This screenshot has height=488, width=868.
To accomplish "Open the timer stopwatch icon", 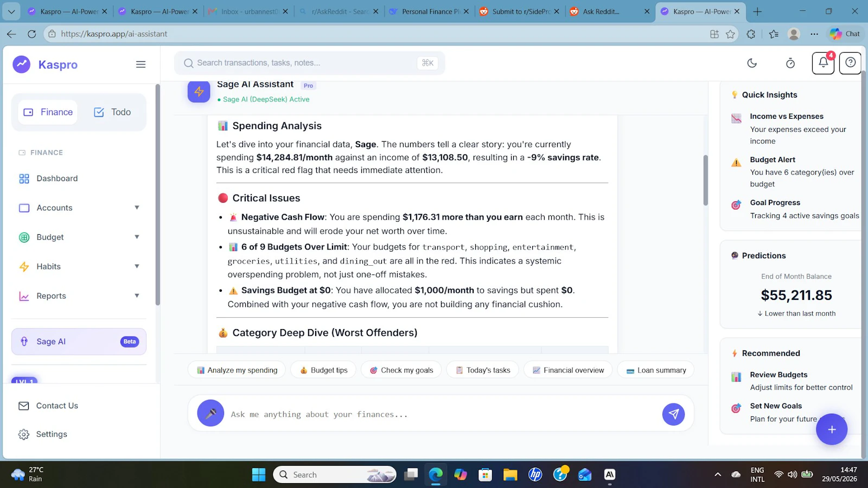I will (x=790, y=63).
